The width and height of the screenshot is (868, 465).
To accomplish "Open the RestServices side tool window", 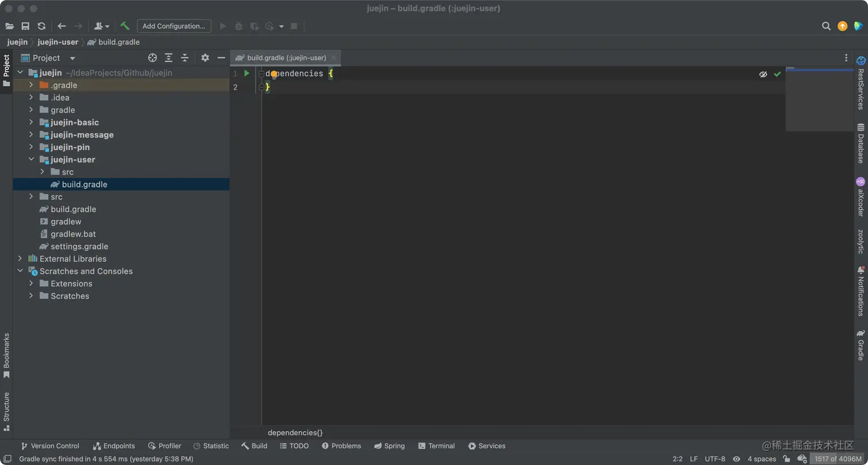I will click(x=861, y=83).
